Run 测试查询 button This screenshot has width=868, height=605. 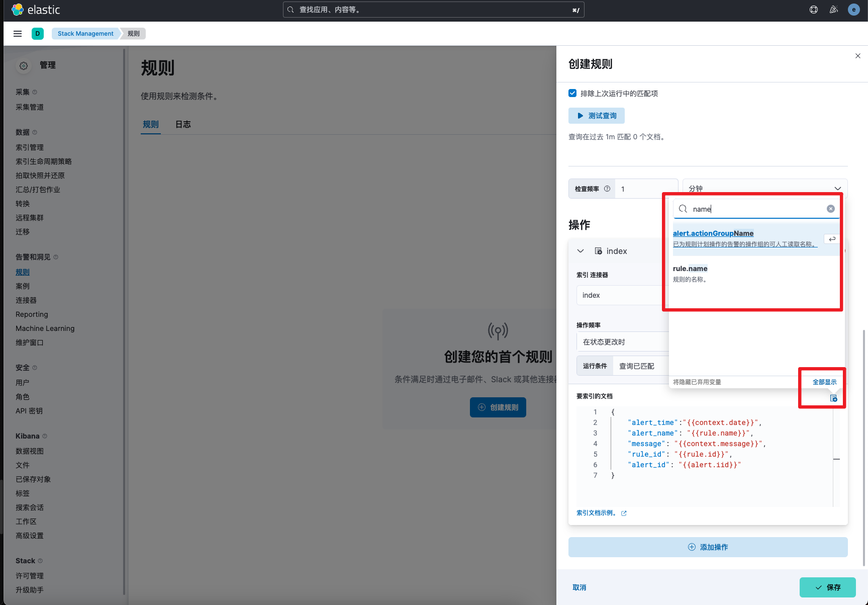click(597, 116)
